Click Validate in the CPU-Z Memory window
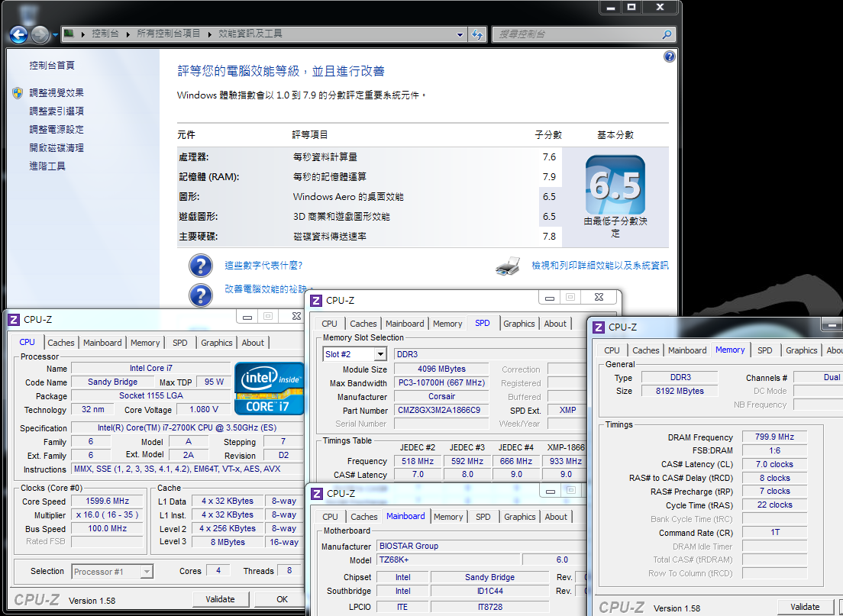Screen dimensions: 843x616 point(805,607)
